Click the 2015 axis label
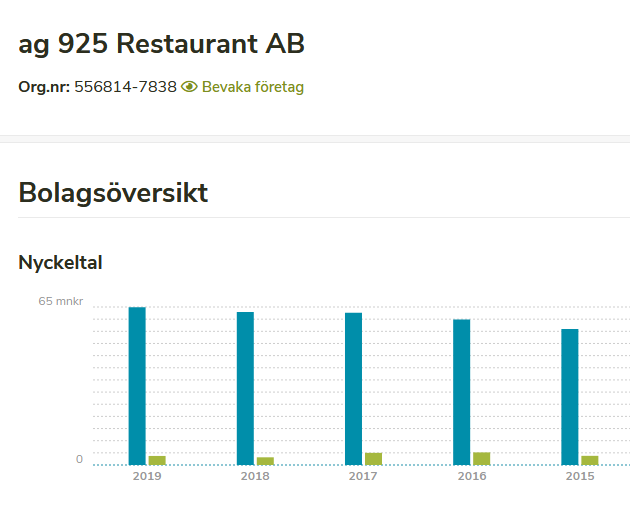Screen dimensions: 630x511 [580, 476]
